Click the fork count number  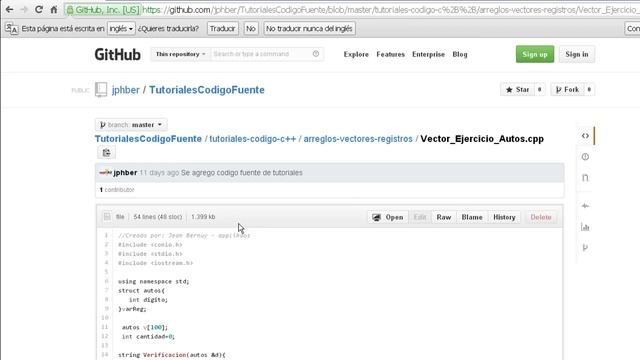(x=589, y=89)
